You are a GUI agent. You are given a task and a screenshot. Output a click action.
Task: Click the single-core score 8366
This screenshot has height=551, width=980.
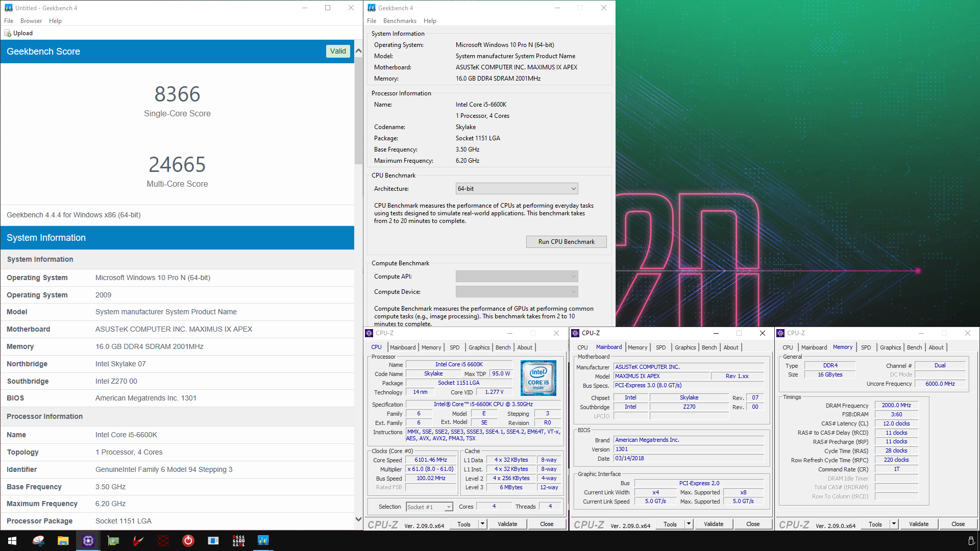[x=177, y=94]
